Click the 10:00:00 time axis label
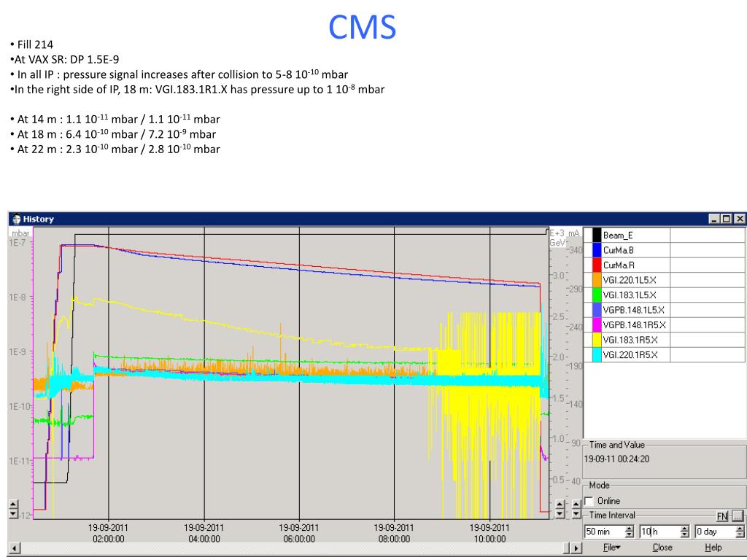Viewport: 747px width, 560px height. (x=489, y=539)
